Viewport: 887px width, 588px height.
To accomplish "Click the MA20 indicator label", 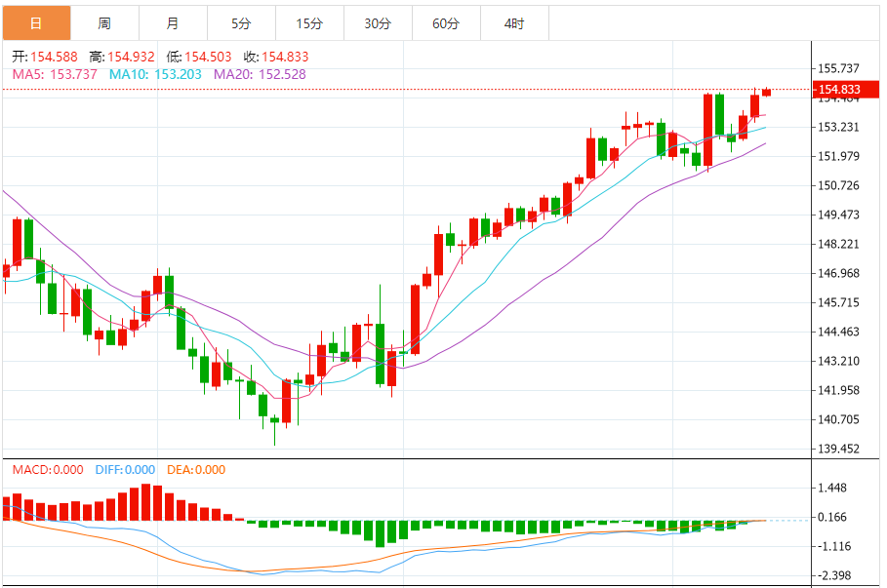I will point(259,74).
